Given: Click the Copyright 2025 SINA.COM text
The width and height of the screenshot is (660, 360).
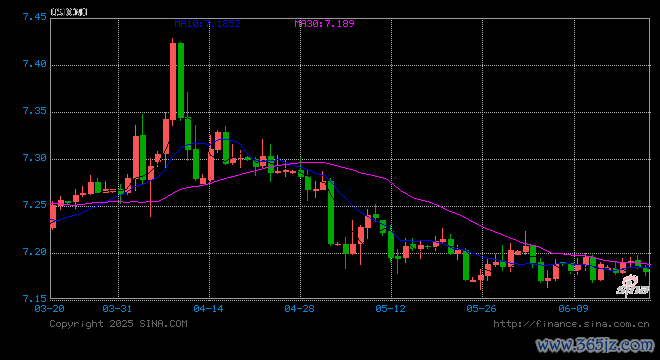Looking at the screenshot, I should [118, 324].
